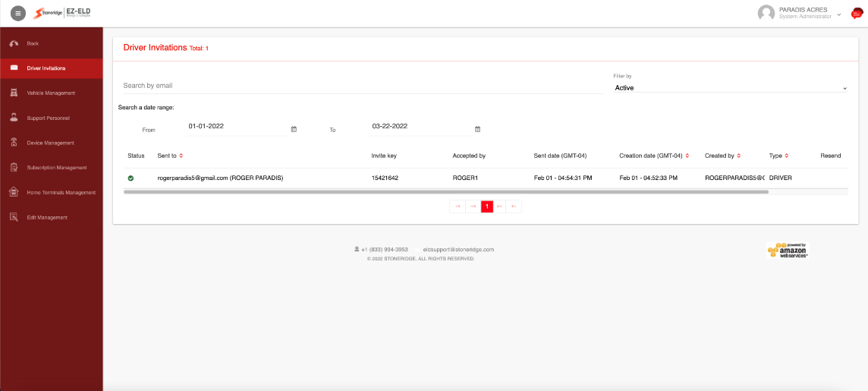Open the Filter by Active dropdown
Viewport: 868px width, 391px height.
731,87
